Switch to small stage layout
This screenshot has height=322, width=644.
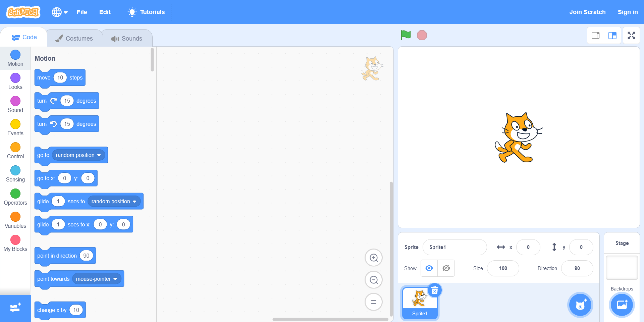(596, 36)
